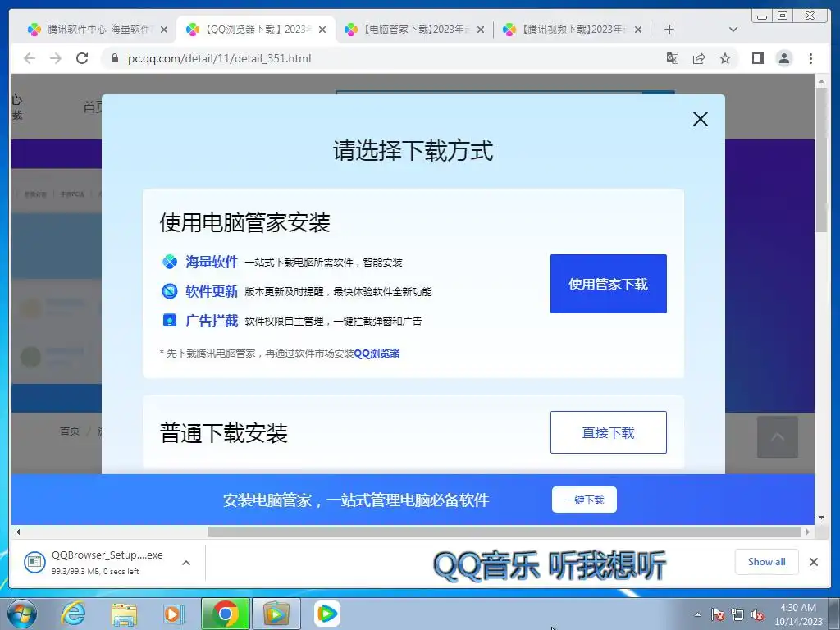Click the 普通下载安装 heading
The image size is (840, 630).
223,433
